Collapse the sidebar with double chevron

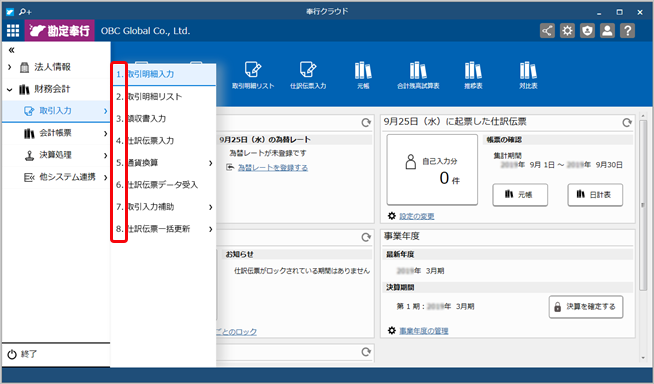click(11, 50)
